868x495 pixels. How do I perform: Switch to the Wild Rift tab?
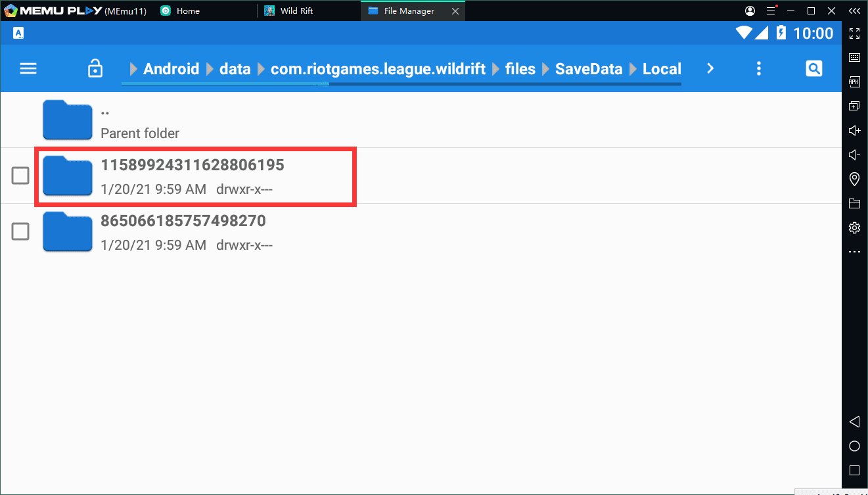tap(296, 11)
